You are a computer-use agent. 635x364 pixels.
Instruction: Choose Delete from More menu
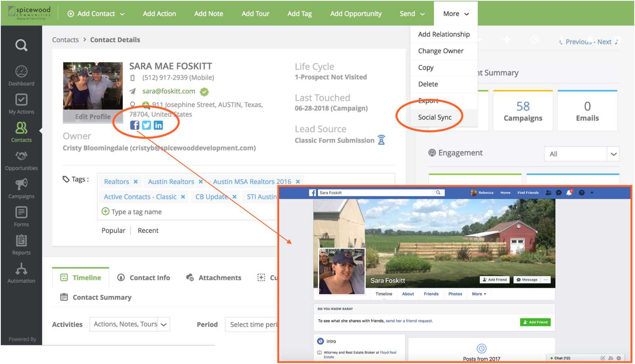coord(444,84)
